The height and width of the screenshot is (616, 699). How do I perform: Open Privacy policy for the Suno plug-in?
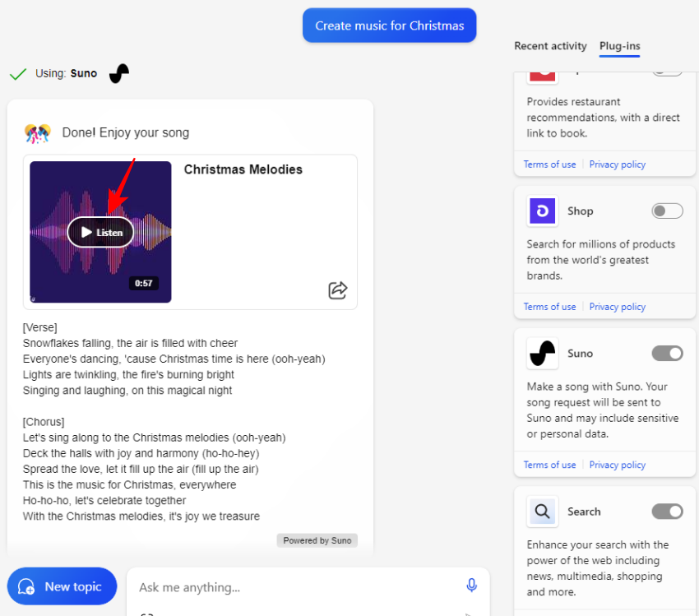[617, 465]
